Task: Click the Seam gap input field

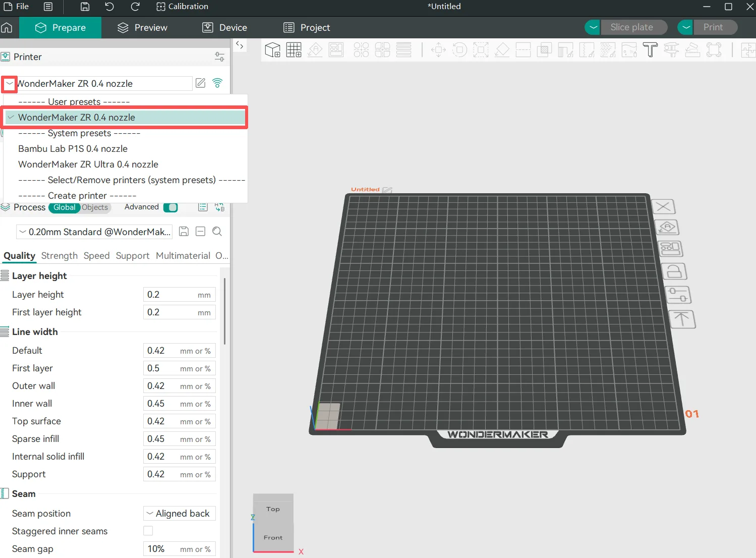Action: click(x=180, y=549)
